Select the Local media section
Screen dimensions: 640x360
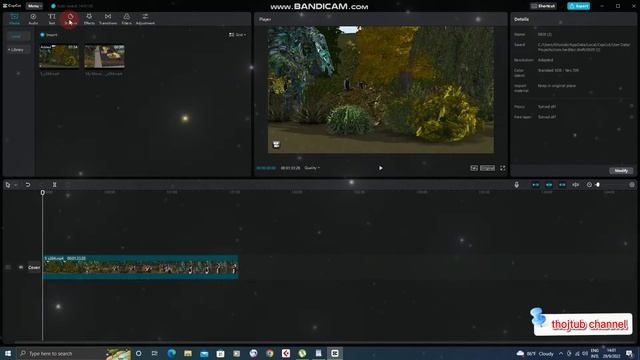18,36
